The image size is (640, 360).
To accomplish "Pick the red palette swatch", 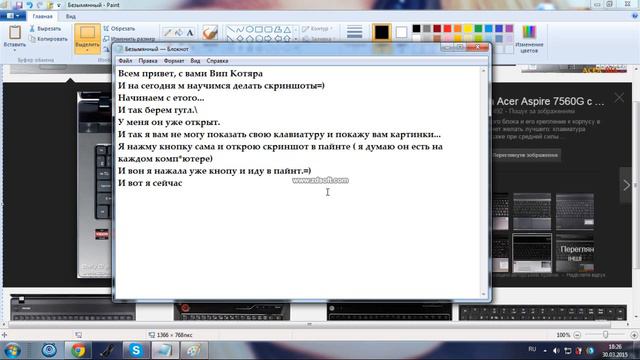I will pyautogui.click(x=447, y=28).
